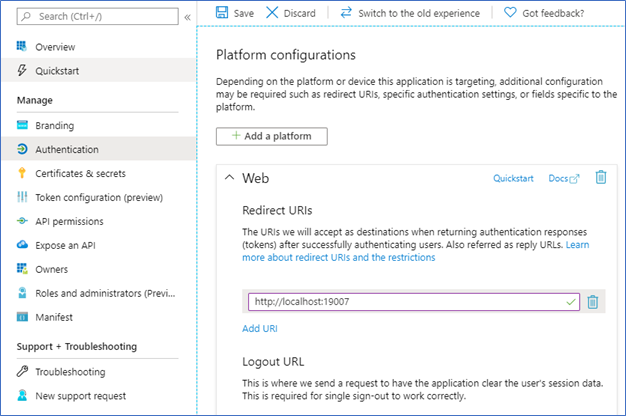Click the localhost redirect URI field
Screen dimensions: 626x416
click(x=404, y=301)
